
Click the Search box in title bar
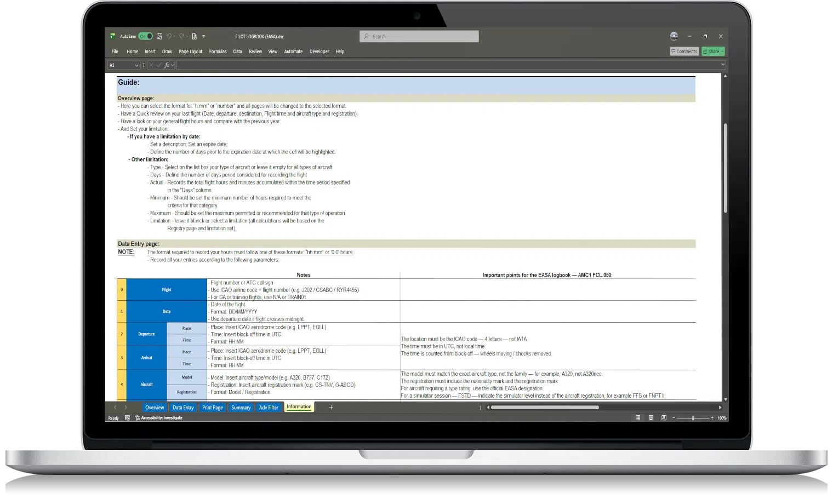pyautogui.click(x=419, y=36)
